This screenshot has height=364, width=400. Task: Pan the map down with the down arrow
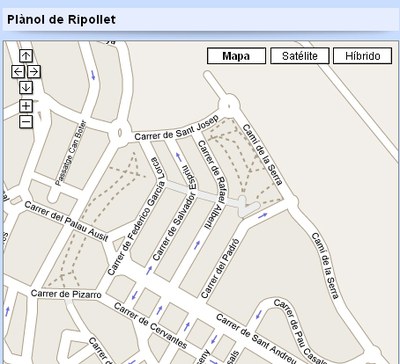coord(26,88)
